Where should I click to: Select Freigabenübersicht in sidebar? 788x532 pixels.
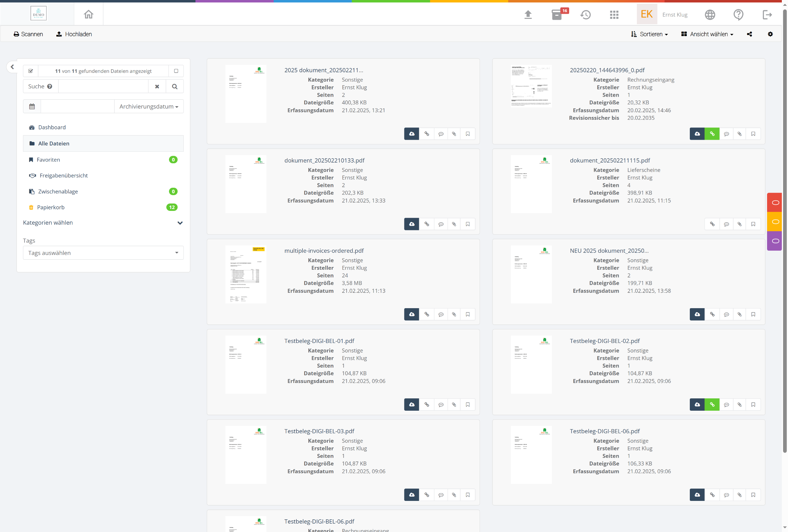[x=63, y=175]
